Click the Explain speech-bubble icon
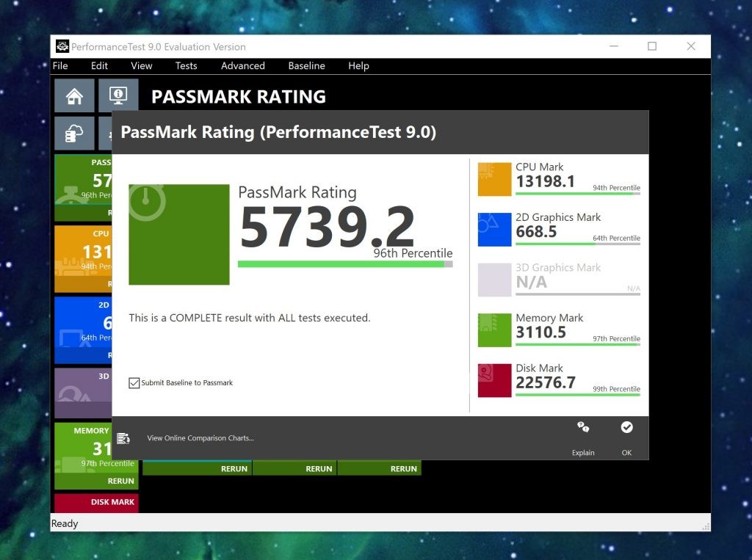The height and width of the screenshot is (560, 752). (582, 426)
